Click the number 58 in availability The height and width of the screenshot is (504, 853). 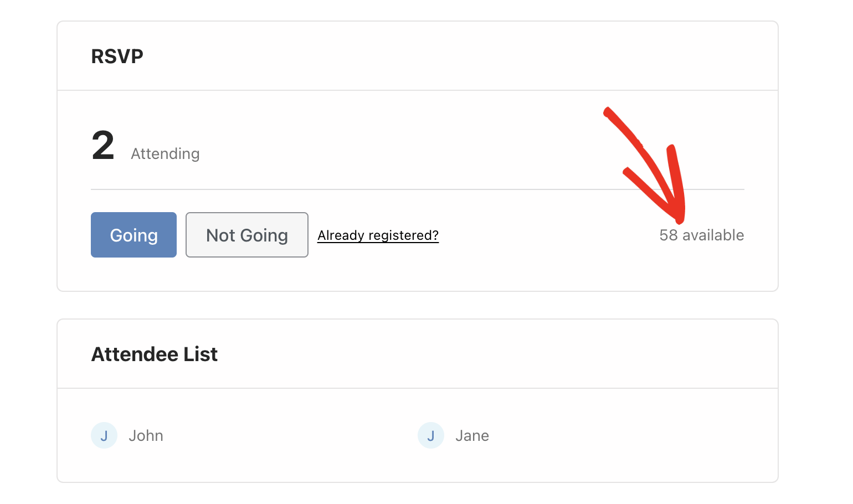click(x=669, y=235)
